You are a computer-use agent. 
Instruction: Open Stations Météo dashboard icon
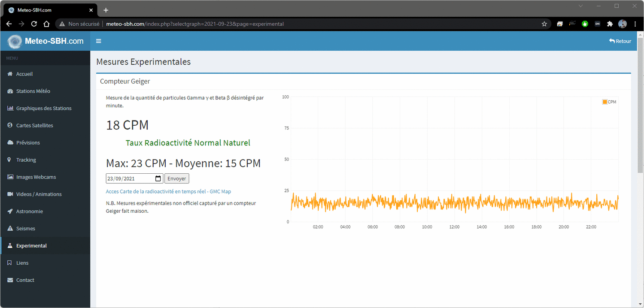pyautogui.click(x=10, y=91)
